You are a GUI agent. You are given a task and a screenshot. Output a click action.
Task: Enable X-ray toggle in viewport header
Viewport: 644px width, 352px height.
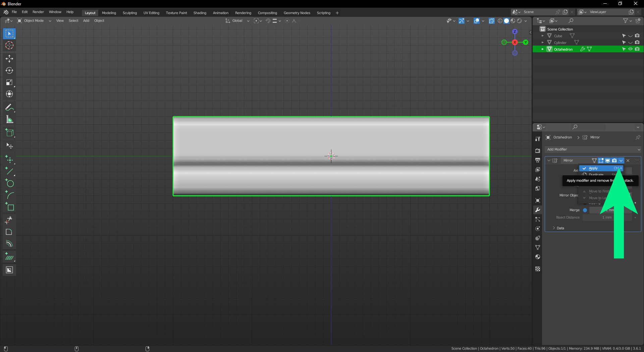coord(491,21)
